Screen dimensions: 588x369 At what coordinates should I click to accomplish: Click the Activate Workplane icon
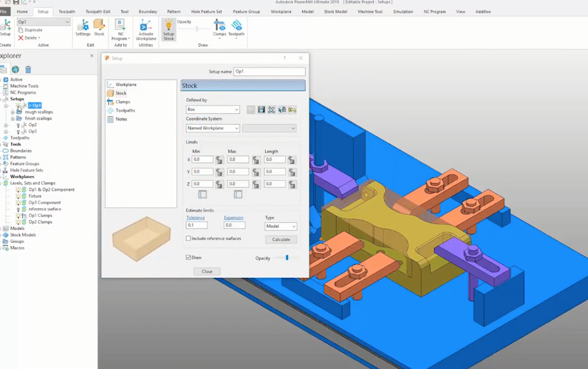(146, 26)
